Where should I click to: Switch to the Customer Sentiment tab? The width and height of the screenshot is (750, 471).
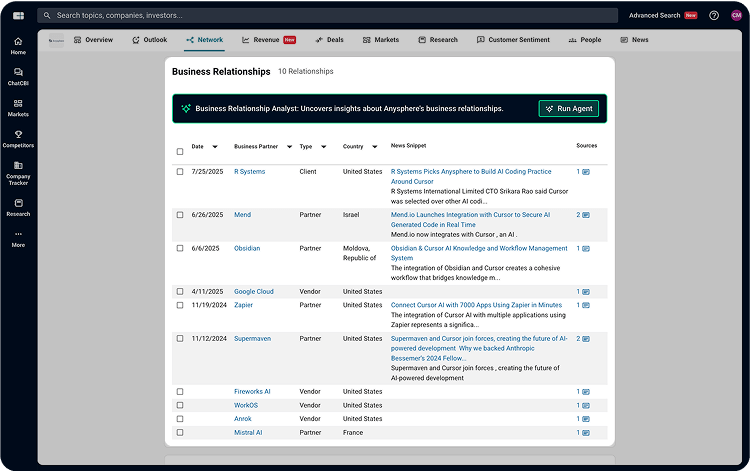[513, 40]
